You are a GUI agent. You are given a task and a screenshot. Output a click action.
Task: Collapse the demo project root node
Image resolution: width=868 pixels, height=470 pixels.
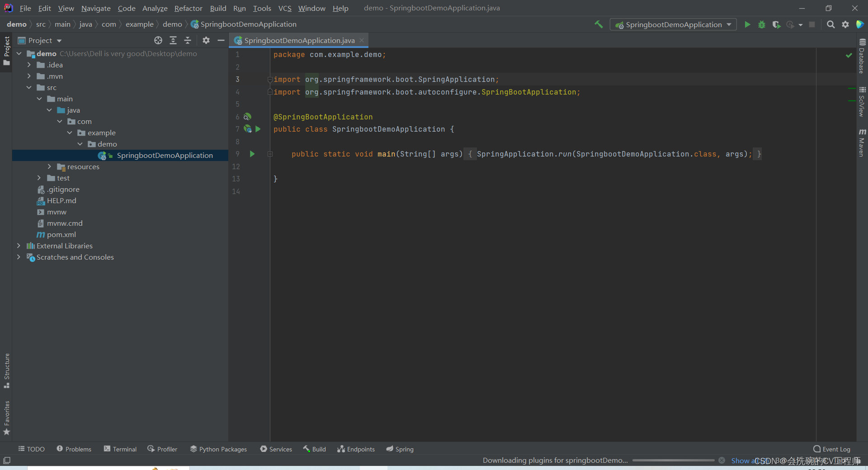(x=19, y=53)
